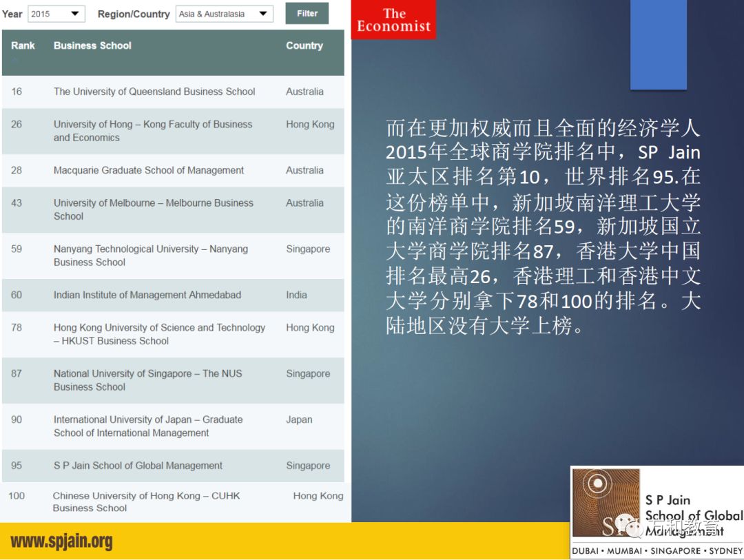
Task: Click the India country cell
Action: click(296, 295)
